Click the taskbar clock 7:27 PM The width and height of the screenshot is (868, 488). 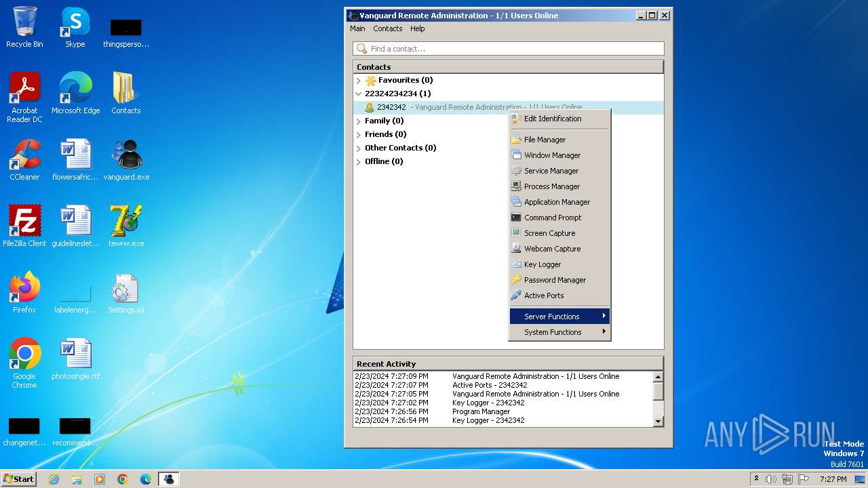833,479
